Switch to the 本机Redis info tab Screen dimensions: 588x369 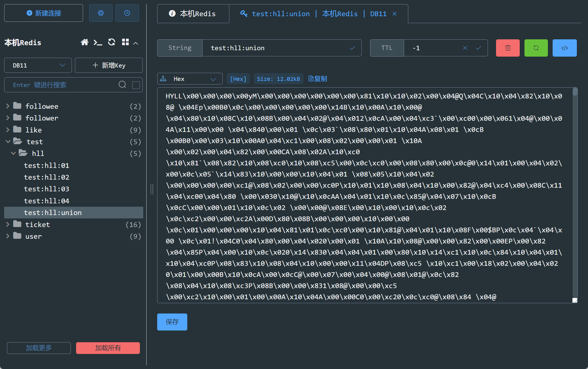(193, 14)
